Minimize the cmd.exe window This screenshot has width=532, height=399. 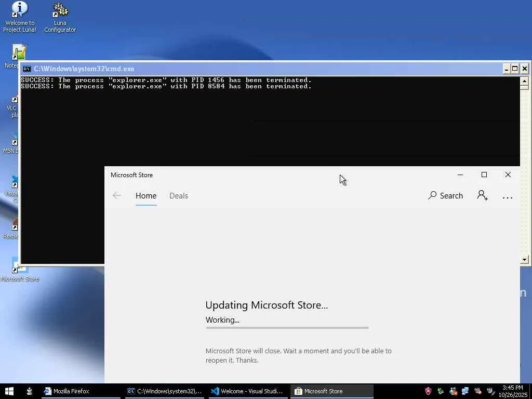click(506, 69)
